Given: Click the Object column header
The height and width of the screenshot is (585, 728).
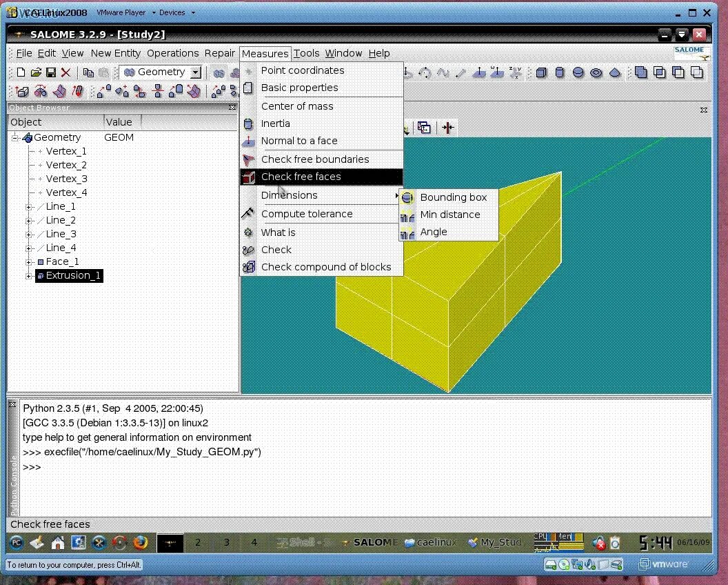Looking at the screenshot, I should pyautogui.click(x=56, y=122).
